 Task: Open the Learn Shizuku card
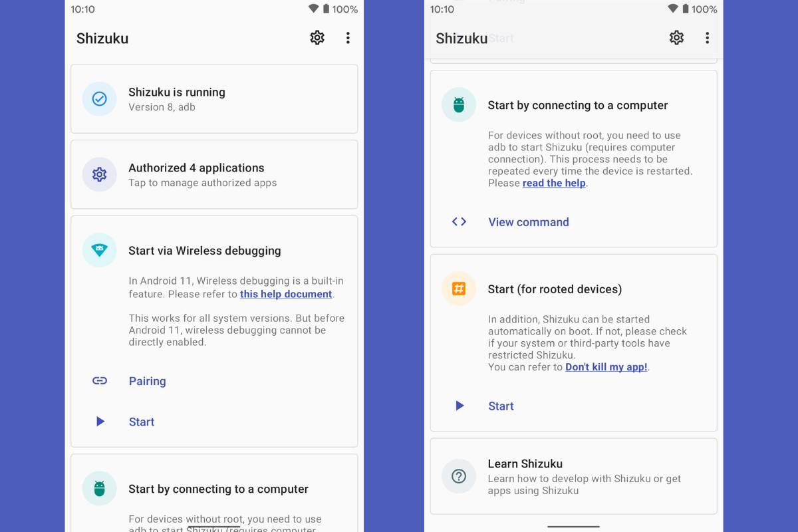pos(573,476)
